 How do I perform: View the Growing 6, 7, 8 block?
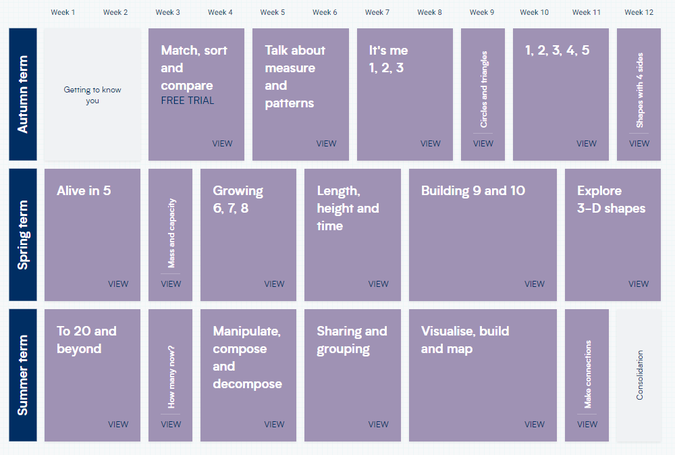[248, 235]
